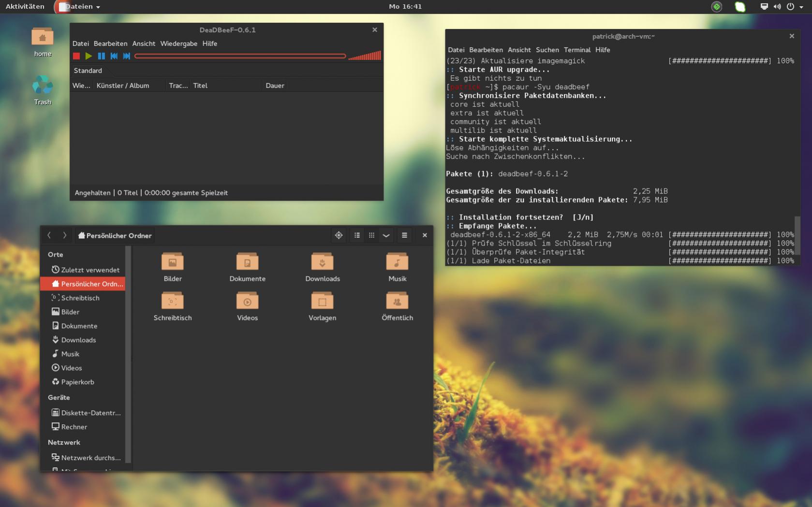The width and height of the screenshot is (812, 507).
Task: Adjust the DeaDBeeF volume bar
Action: (x=365, y=56)
